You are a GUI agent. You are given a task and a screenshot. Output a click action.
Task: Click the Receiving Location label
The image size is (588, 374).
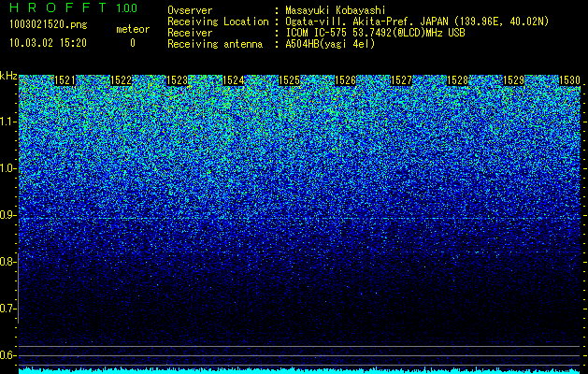click(218, 22)
